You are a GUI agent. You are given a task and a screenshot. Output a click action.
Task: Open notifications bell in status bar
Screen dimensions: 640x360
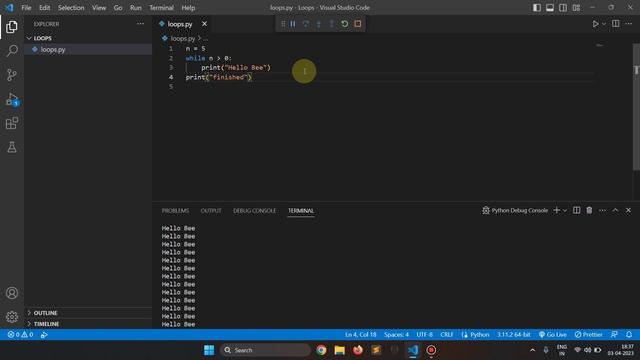[x=629, y=335]
